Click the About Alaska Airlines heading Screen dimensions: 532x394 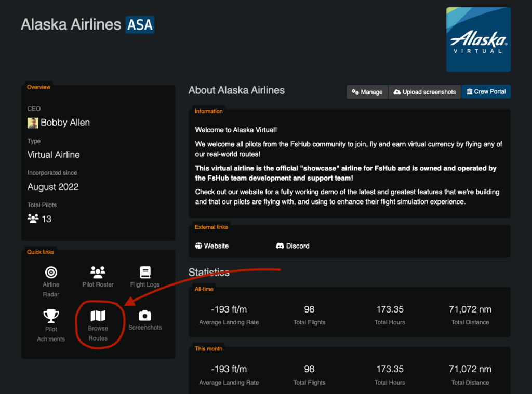click(236, 90)
